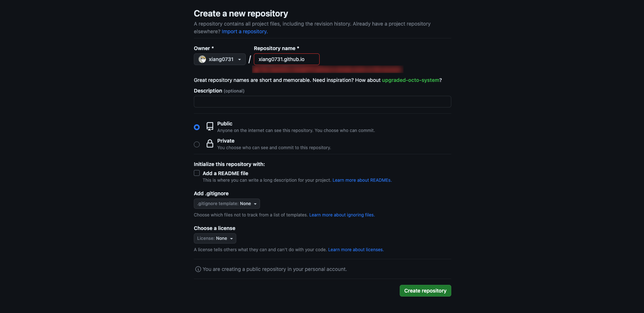644x313 pixels.
Task: Open the Import a repository link
Action: coord(245,31)
